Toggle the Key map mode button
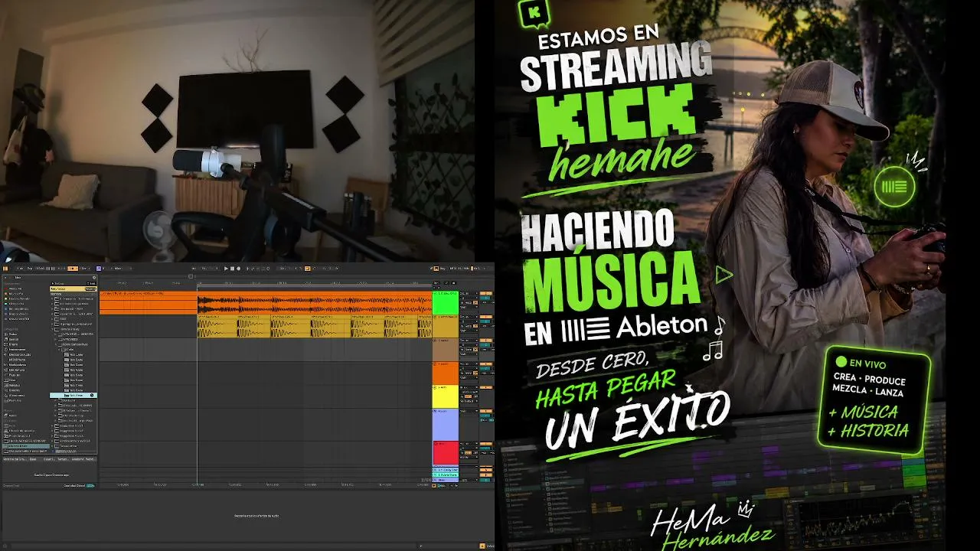 443,269
